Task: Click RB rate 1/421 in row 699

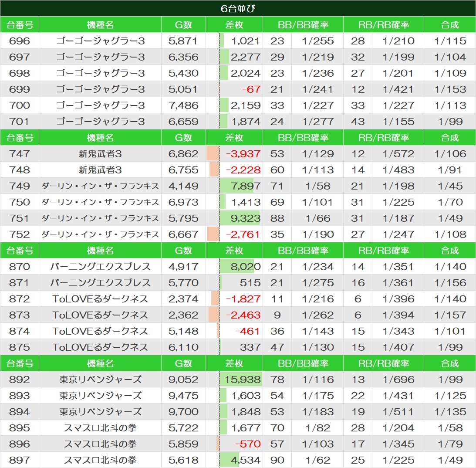Action: [398, 89]
